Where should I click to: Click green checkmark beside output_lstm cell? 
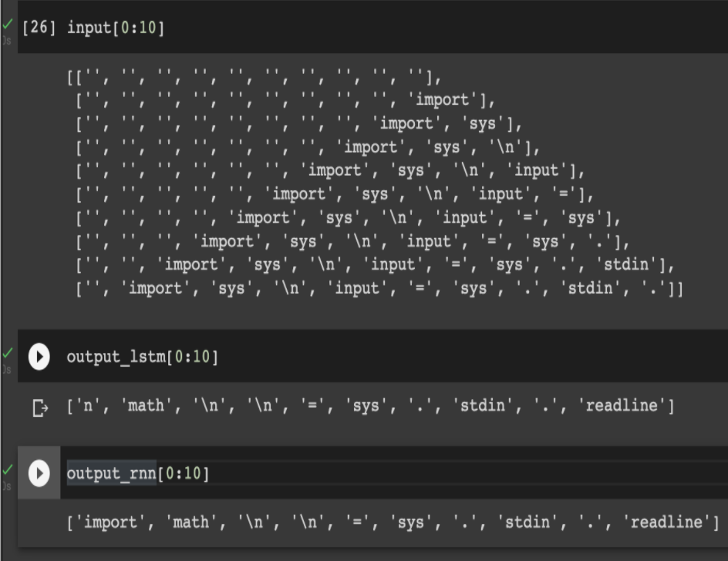click(x=8, y=352)
